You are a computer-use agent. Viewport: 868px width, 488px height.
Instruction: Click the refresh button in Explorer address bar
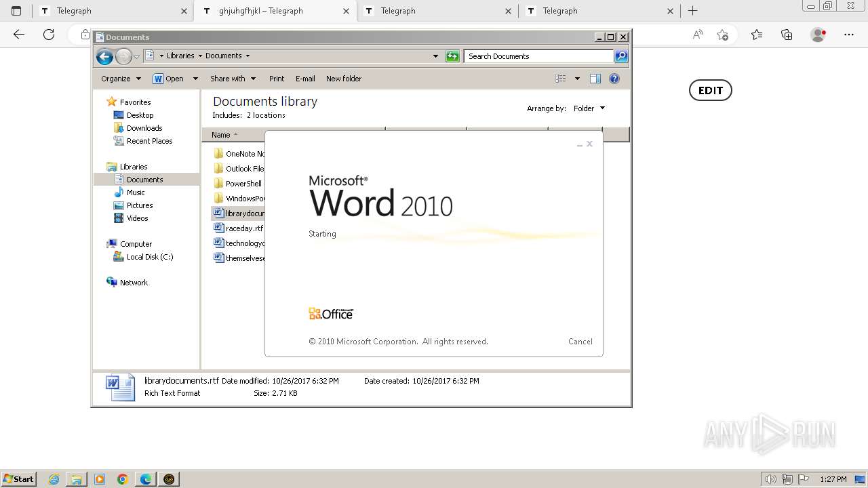452,56
